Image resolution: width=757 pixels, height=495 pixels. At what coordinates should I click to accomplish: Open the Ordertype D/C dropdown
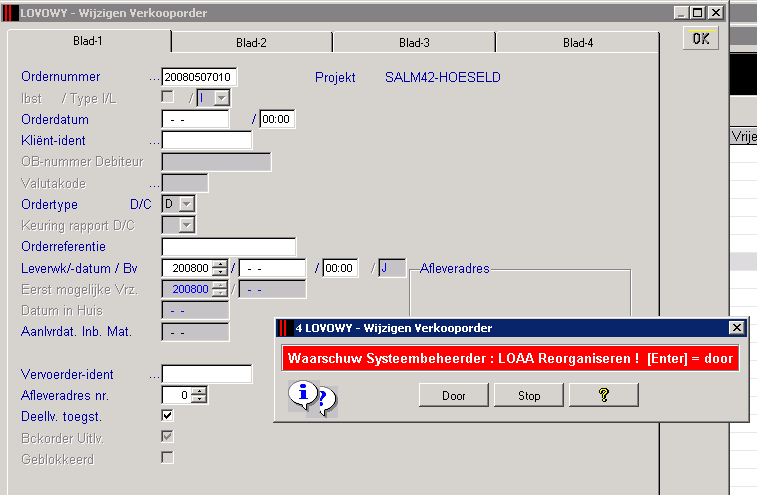pyautogui.click(x=187, y=204)
